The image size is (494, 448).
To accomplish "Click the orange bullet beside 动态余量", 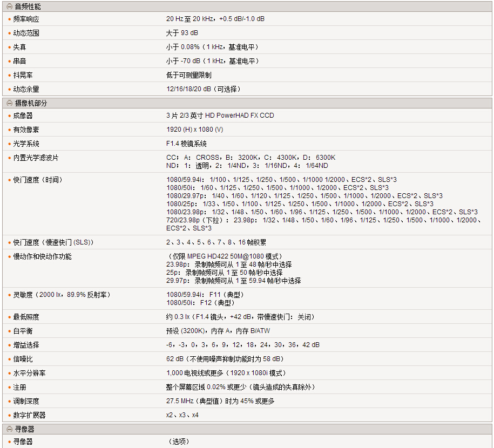I will (x=9, y=90).
